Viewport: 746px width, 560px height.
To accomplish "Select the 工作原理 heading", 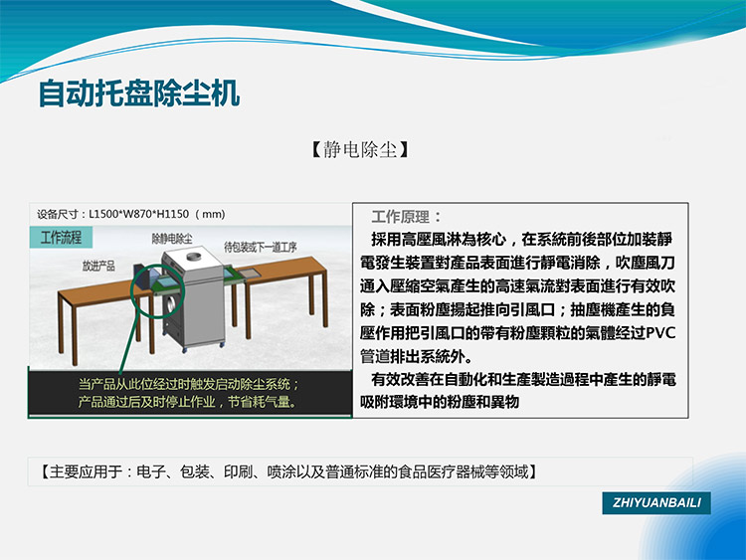I will tap(406, 217).
